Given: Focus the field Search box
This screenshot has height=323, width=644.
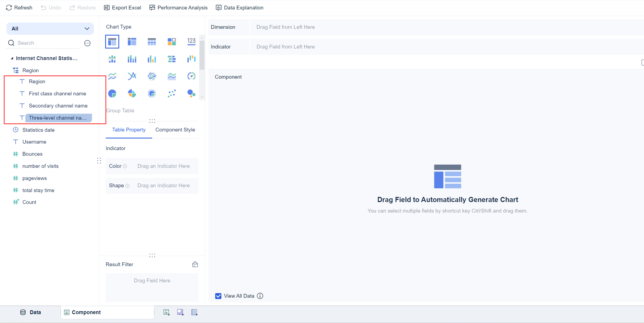Looking at the screenshot, I should pyautogui.click(x=47, y=43).
